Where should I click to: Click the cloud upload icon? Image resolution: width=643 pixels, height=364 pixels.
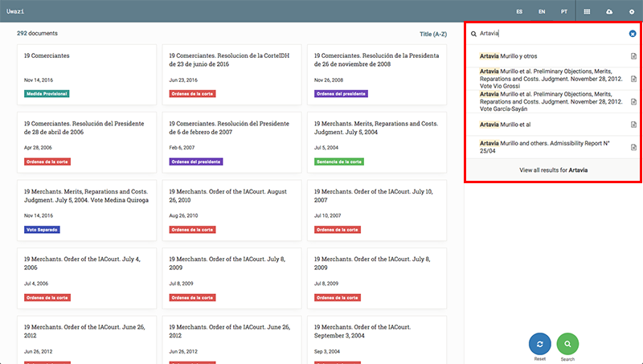609,12
